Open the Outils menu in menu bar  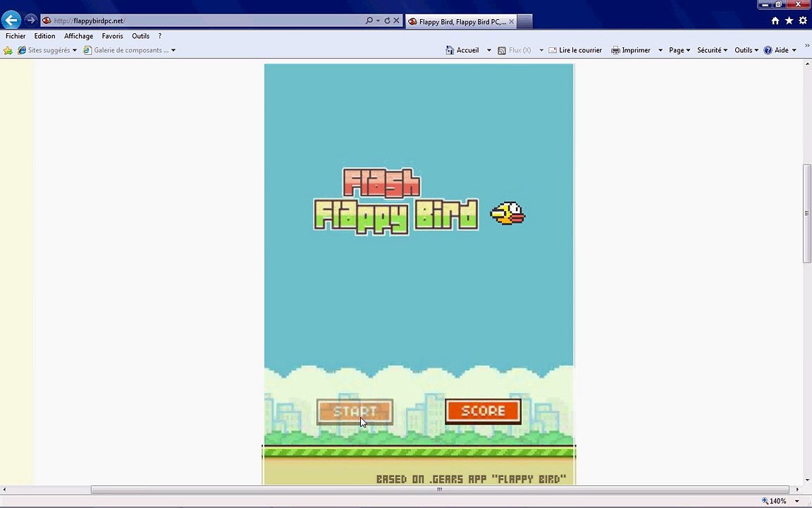coord(140,36)
